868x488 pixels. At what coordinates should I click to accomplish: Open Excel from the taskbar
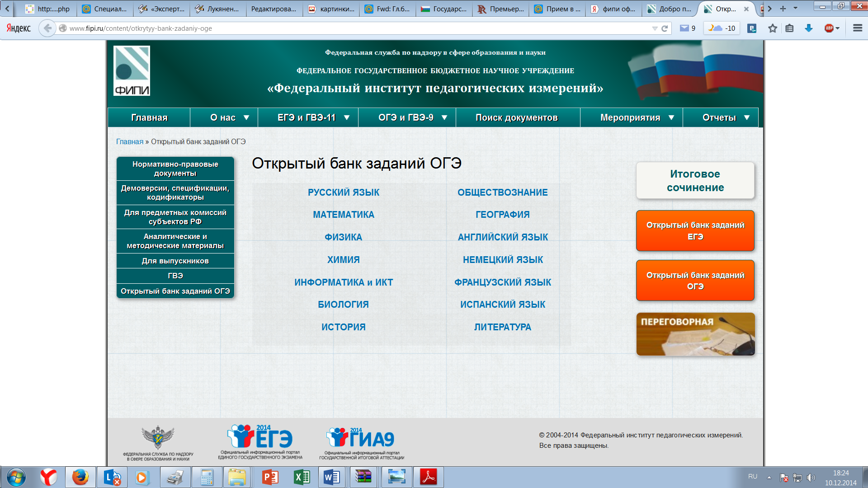(302, 477)
